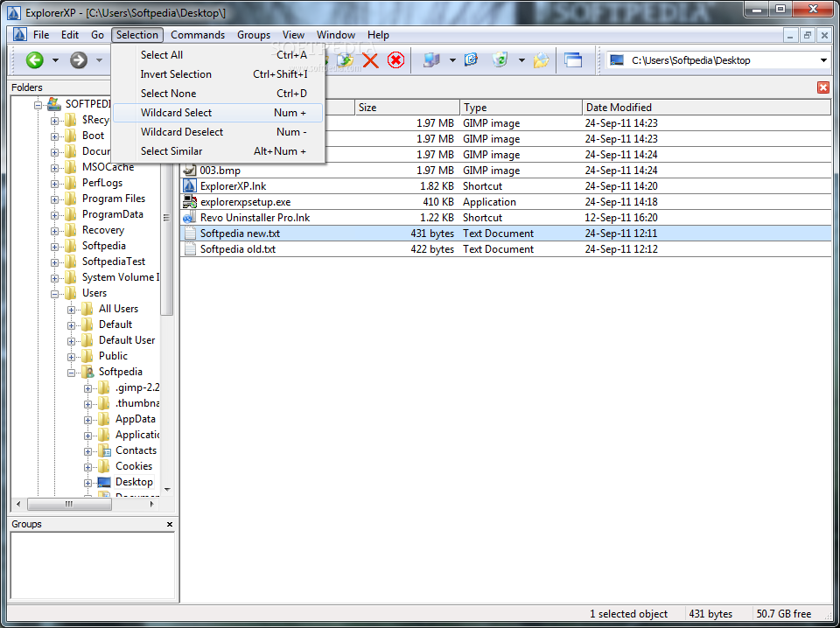Open the Back history dropdown arrow
Screen dimensions: 840x628
[55, 60]
